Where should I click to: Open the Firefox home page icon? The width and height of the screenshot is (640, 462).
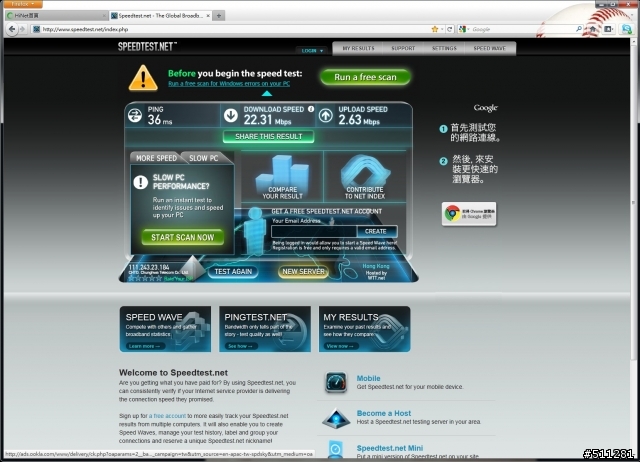[593, 29]
